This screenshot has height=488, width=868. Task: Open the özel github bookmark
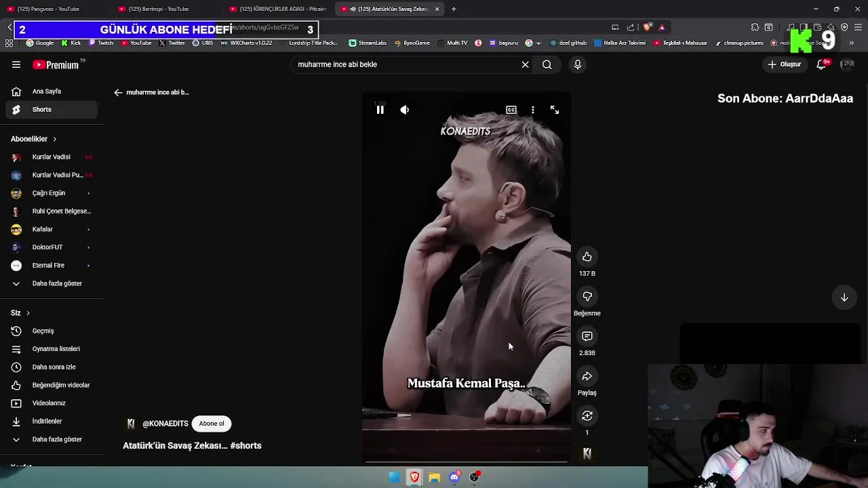(567, 43)
